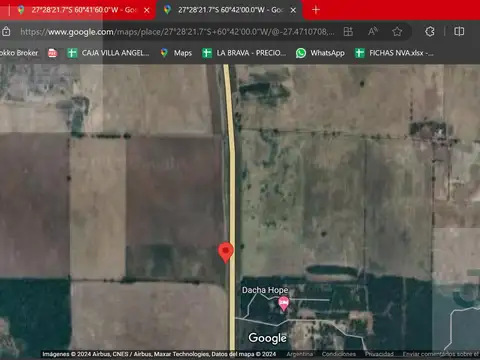Toggle the split screen icon

tap(459, 32)
